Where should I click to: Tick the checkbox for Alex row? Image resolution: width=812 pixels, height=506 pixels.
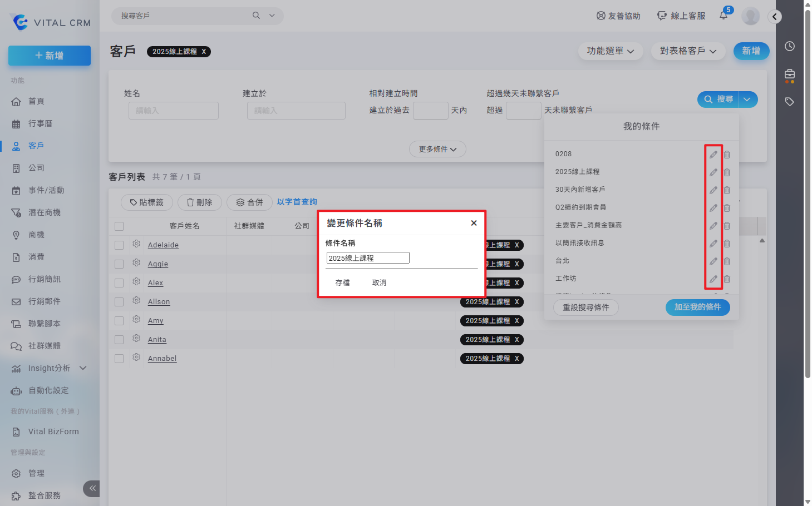click(119, 283)
